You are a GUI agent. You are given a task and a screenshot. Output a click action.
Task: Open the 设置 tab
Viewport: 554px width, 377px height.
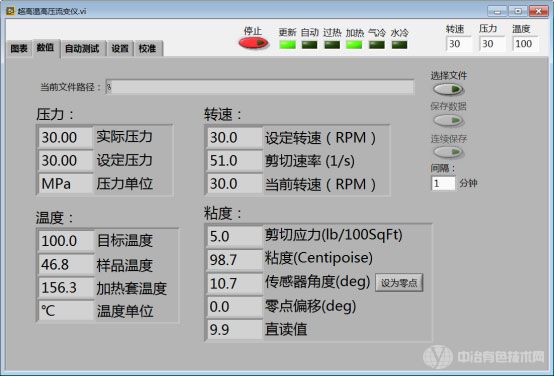click(x=120, y=48)
